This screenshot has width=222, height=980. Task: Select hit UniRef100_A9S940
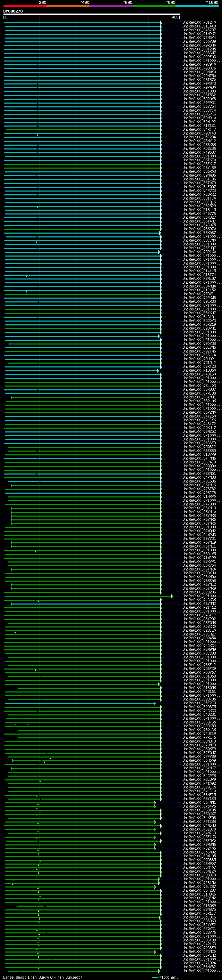point(199,65)
